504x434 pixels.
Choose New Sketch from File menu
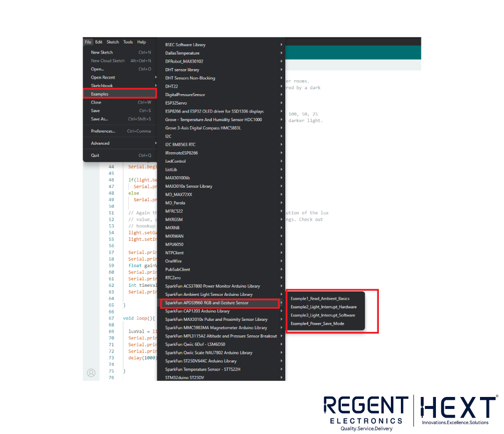[120, 53]
